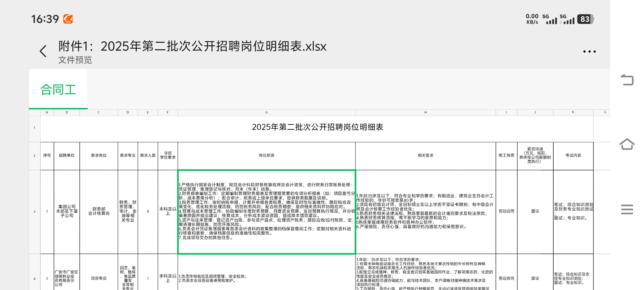Click the 考试内容 header cell
Image resolution: width=644 pixels, height=290 pixels.
pos(573,155)
